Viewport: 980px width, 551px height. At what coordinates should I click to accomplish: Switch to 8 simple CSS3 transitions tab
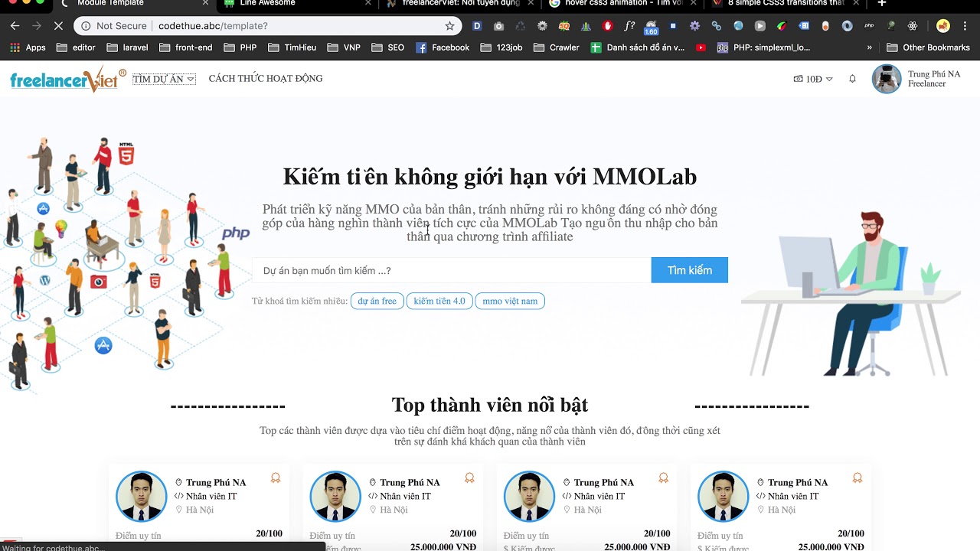coord(785,3)
